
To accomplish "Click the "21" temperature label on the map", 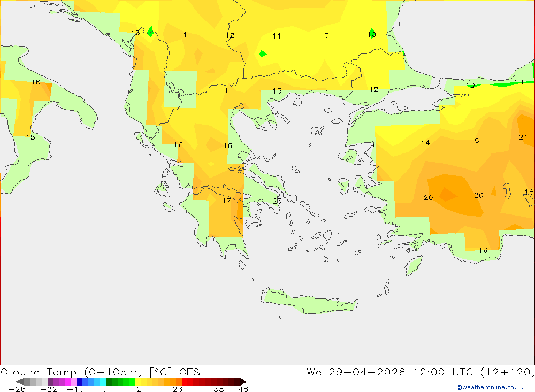I will pos(523,137).
